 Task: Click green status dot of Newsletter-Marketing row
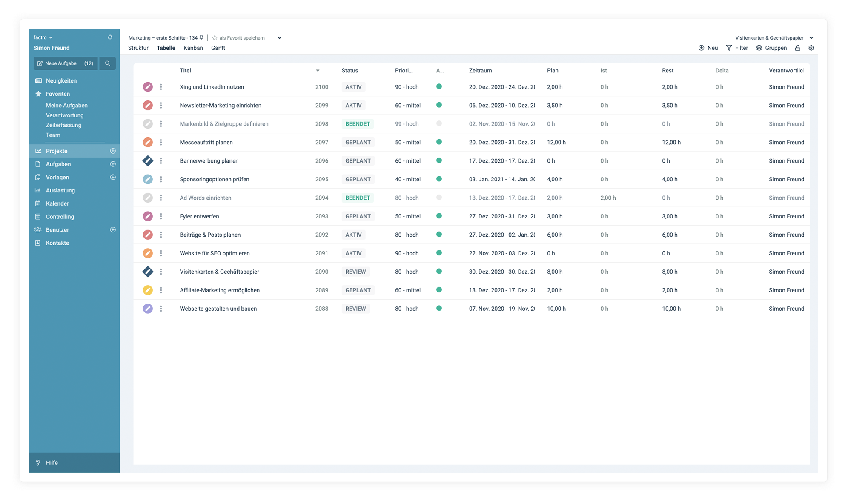click(x=439, y=105)
